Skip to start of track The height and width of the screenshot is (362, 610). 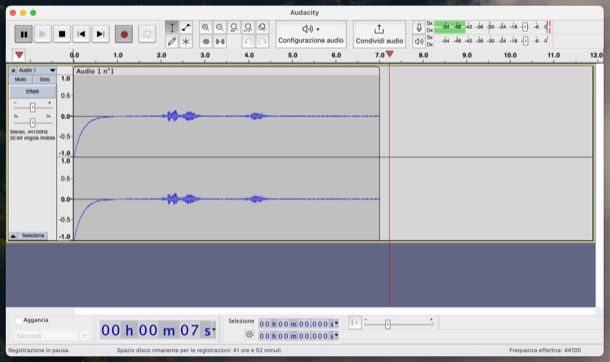(x=81, y=34)
